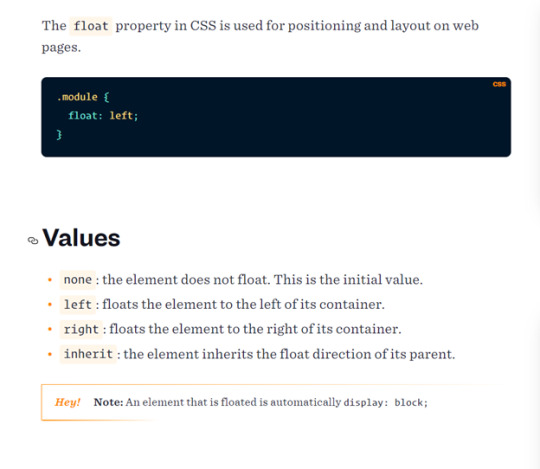Click the orange Hey! label in note
The width and height of the screenshot is (540, 469).
[68, 402]
